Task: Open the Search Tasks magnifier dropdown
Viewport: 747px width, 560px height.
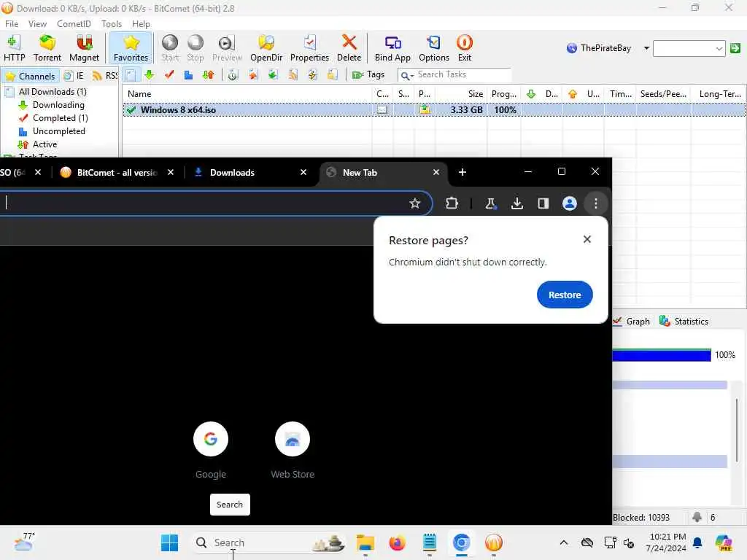Action: click(x=407, y=75)
